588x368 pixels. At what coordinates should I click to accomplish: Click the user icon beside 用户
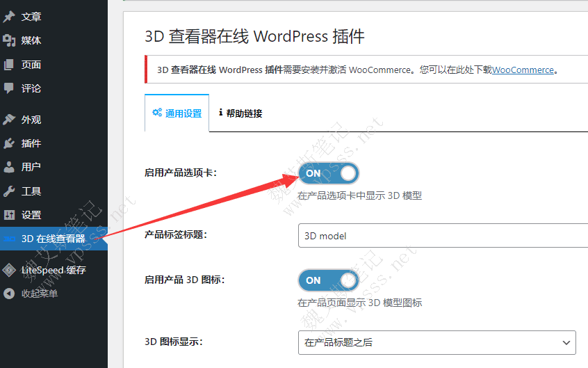click(x=9, y=167)
